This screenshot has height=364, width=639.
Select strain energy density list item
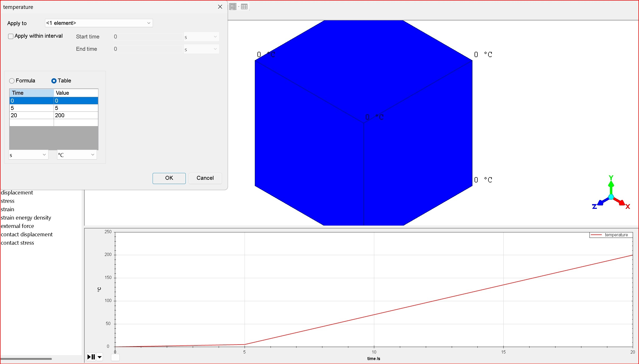pyautogui.click(x=26, y=218)
